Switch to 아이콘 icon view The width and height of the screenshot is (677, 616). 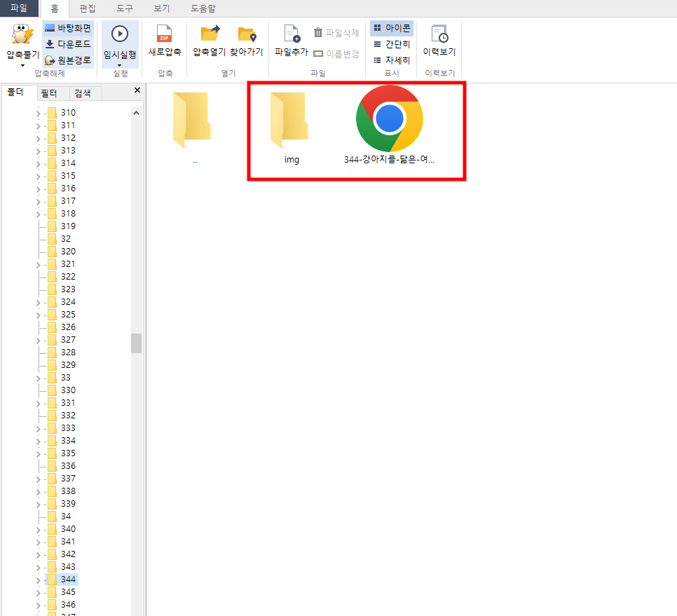[x=392, y=28]
